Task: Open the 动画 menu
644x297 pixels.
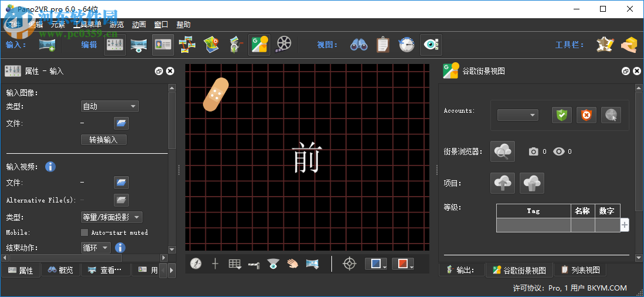Action: [x=139, y=25]
